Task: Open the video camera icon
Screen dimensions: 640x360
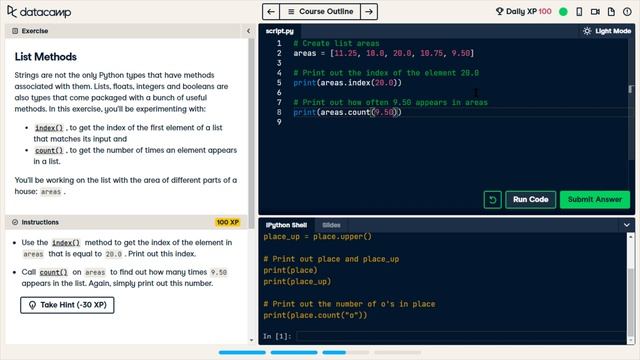Action: click(x=595, y=12)
